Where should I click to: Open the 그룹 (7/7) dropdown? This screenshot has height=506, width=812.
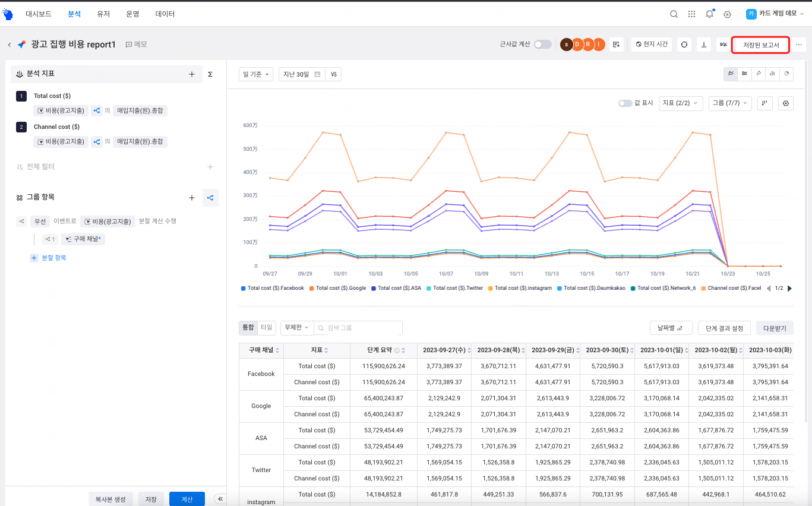tap(730, 103)
